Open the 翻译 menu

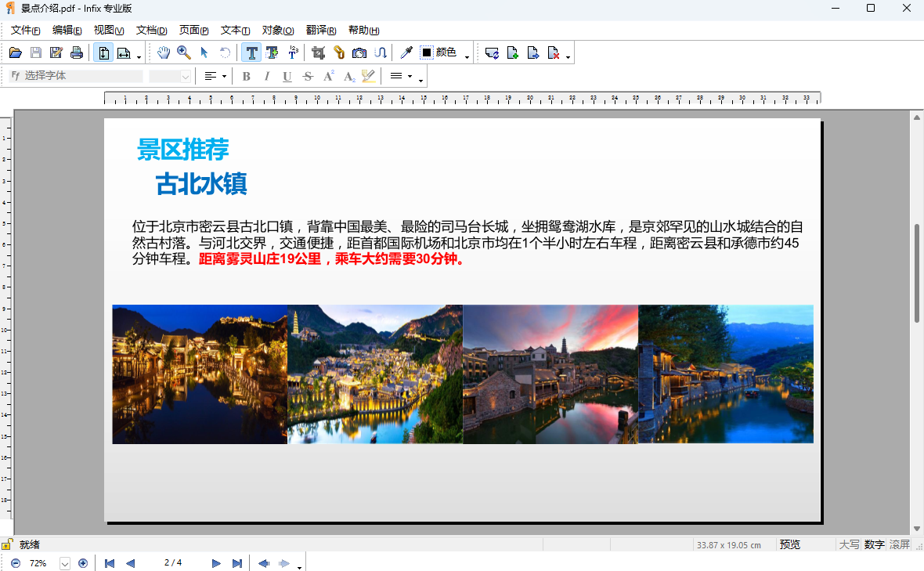tap(321, 31)
